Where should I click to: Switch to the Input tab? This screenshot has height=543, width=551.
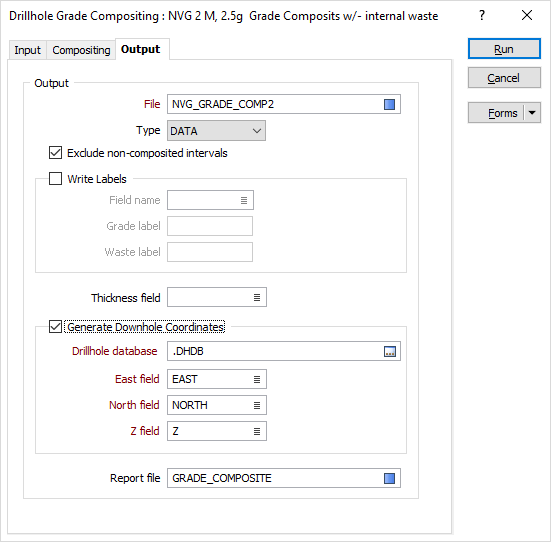click(x=27, y=50)
